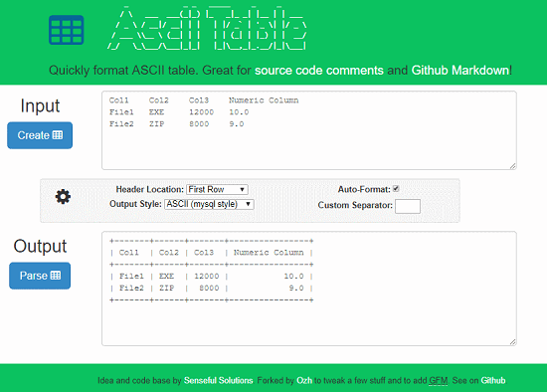Open the Ozh link in footer
This screenshot has height=392, width=547.
[x=304, y=380]
